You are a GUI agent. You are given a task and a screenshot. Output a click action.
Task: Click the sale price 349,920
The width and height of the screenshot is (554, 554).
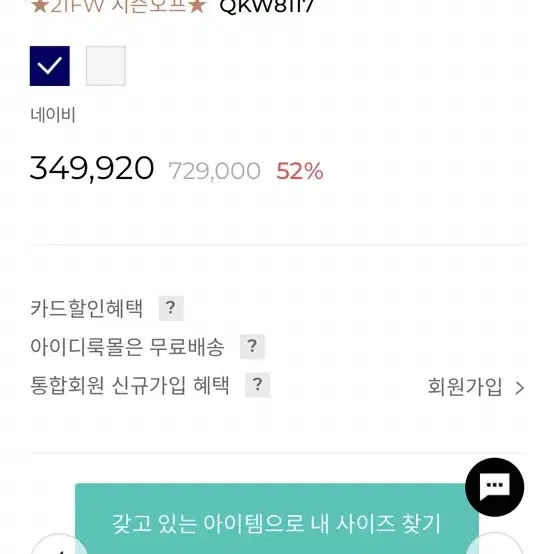pos(92,169)
